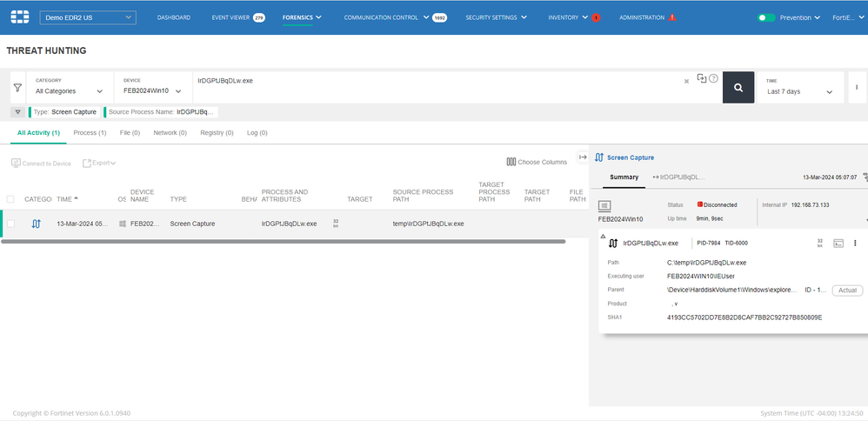The height and width of the screenshot is (421, 868).
Task: Click the process icon beside IrDGPtJBqDLw.exe card
Action: pos(613,244)
